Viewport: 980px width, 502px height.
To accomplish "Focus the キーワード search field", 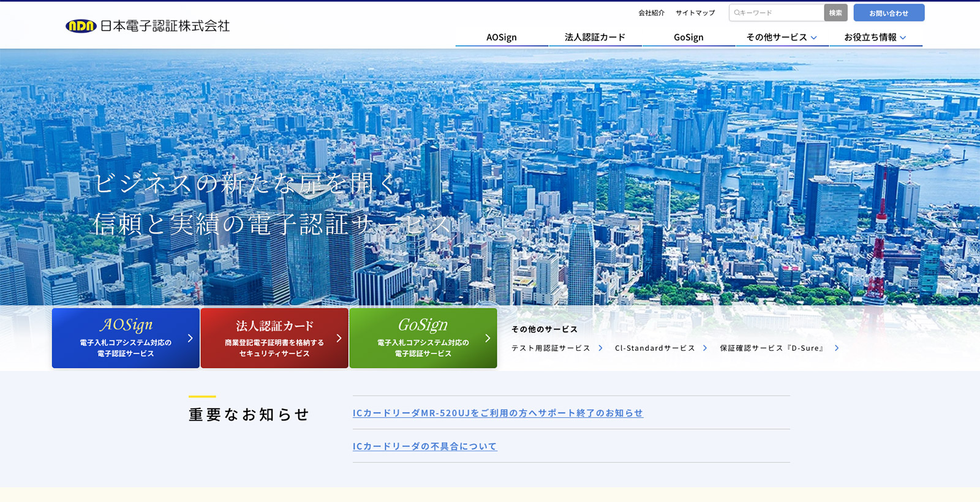I will 777,13.
